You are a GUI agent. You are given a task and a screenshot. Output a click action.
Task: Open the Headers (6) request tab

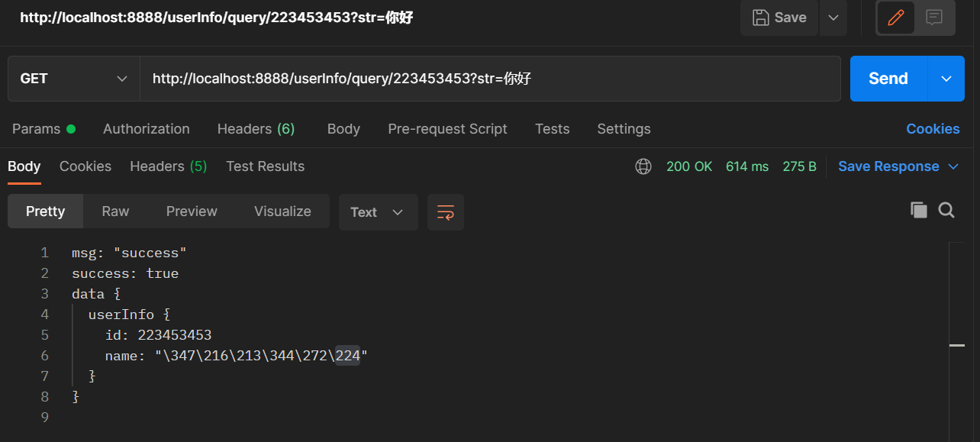tap(256, 129)
